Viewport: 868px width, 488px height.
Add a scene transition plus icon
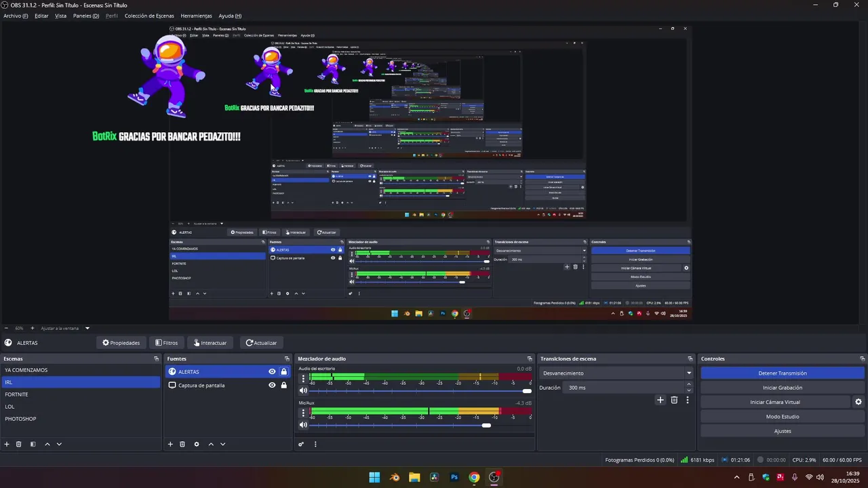pyautogui.click(x=660, y=400)
